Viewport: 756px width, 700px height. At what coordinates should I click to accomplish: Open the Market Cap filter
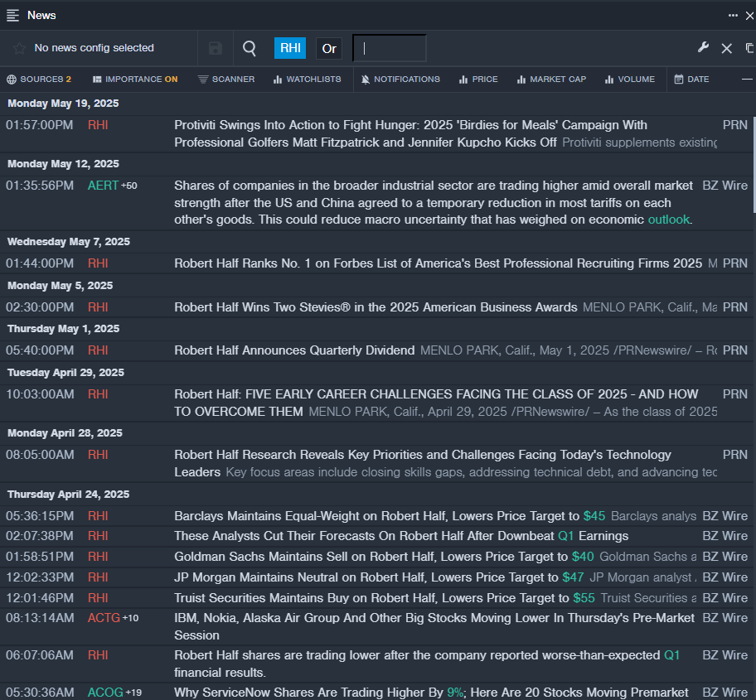(x=551, y=79)
